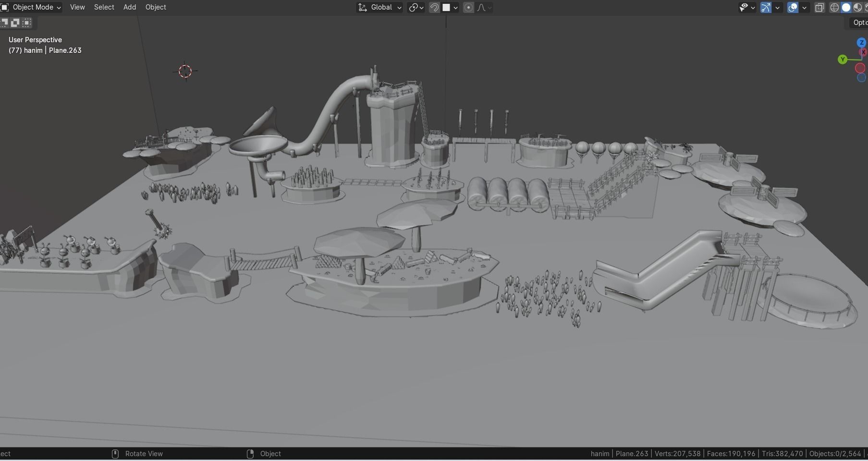Toggle X-Ray mode
Viewport: 868px width, 461px height.
819,7
